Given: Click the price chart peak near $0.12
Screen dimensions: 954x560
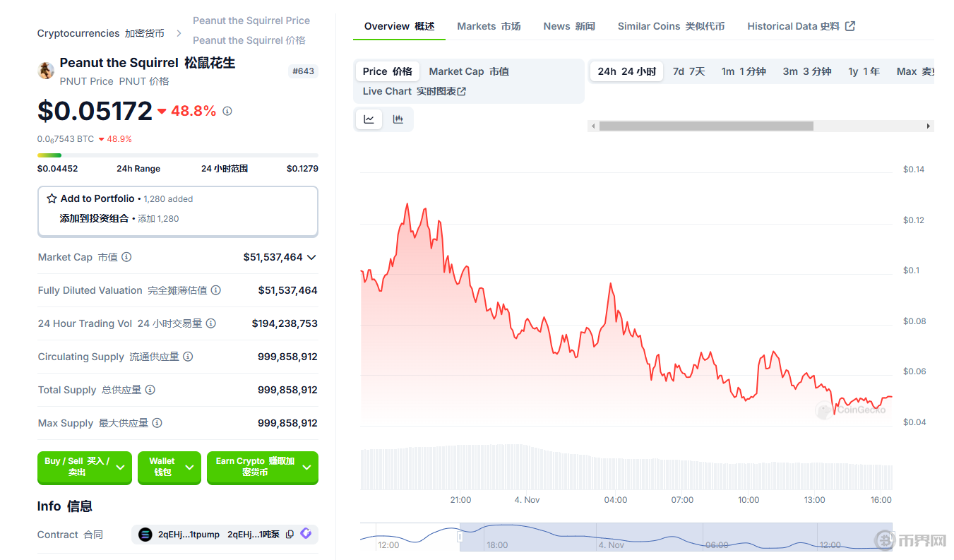Looking at the screenshot, I should coord(407,205).
